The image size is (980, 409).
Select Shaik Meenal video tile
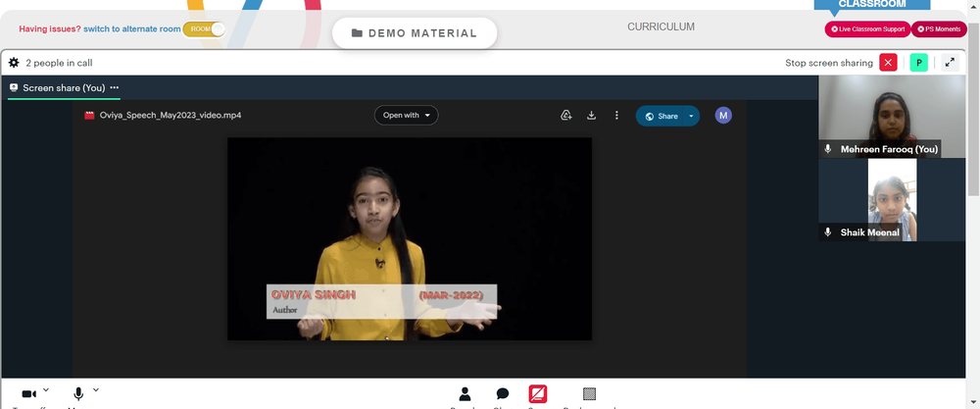coord(892,199)
